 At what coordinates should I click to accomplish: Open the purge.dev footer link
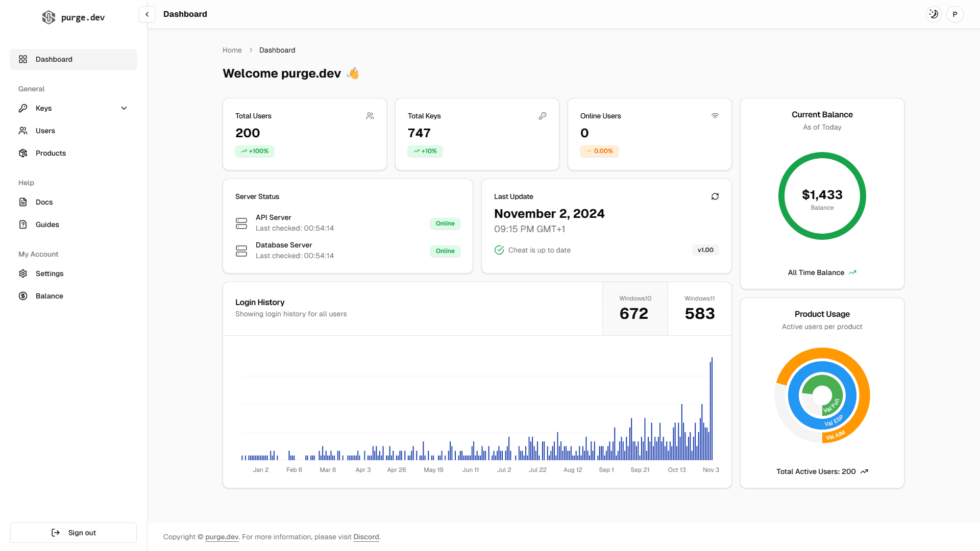[x=222, y=537]
